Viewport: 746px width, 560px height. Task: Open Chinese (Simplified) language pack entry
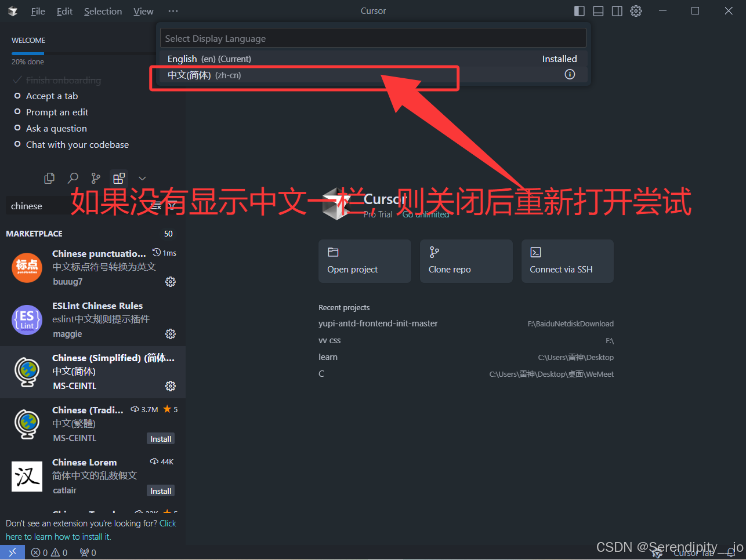coord(93,372)
